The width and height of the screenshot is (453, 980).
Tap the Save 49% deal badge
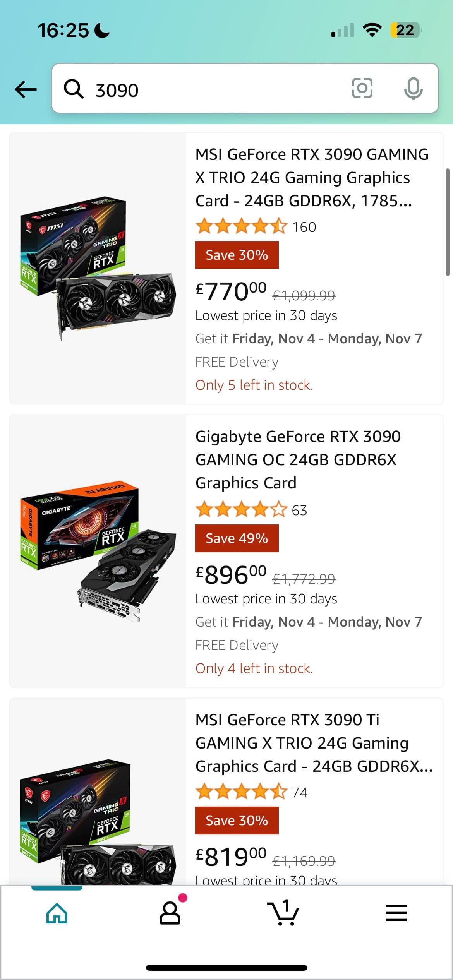[x=237, y=538]
